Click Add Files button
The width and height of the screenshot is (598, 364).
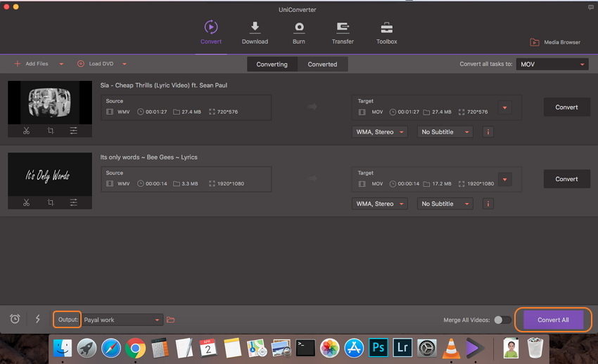pyautogui.click(x=31, y=63)
